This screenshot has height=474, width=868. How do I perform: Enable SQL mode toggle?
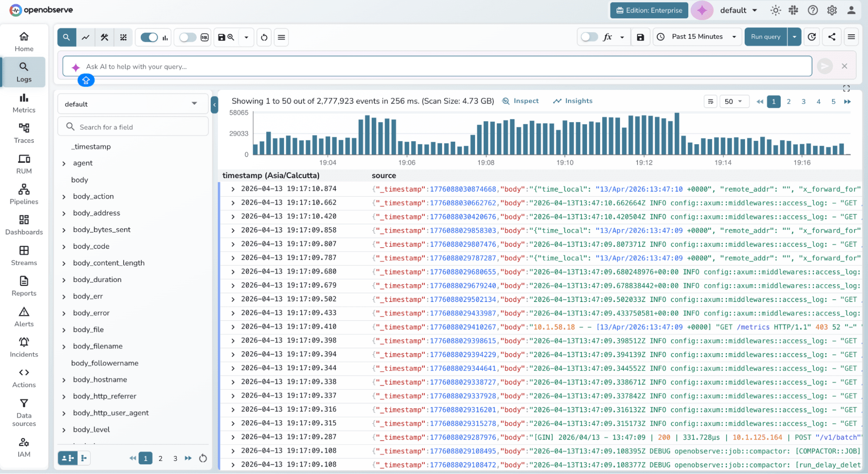(188, 37)
